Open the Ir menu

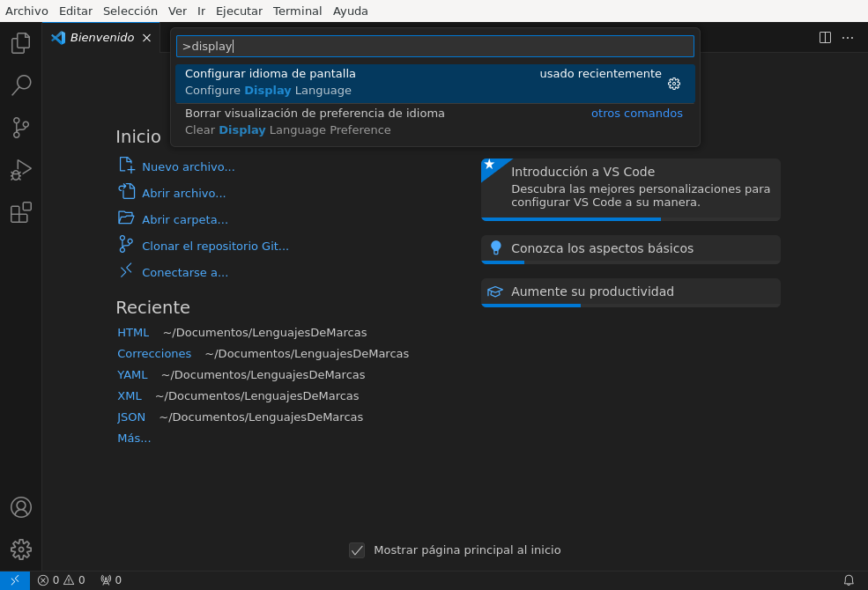click(x=202, y=11)
